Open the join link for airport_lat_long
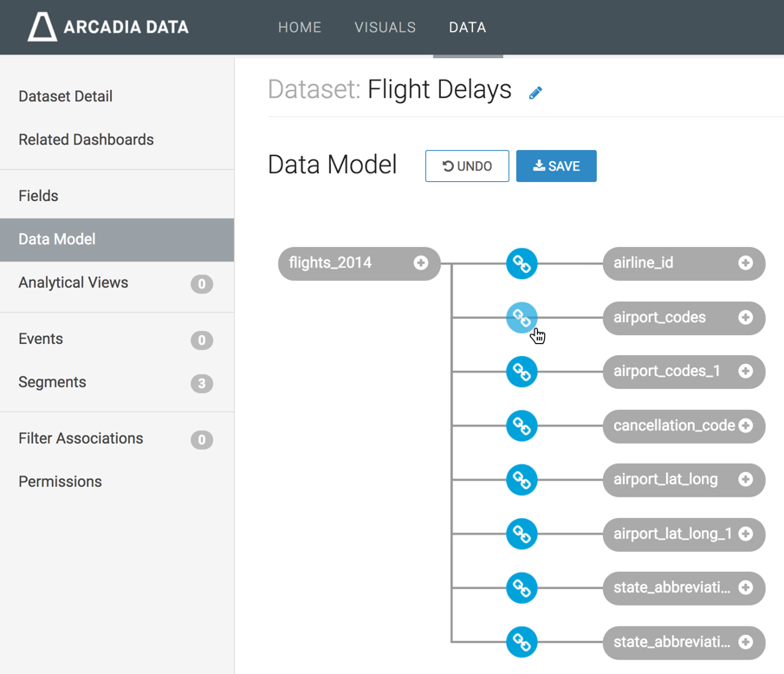The height and width of the screenshot is (674, 784). [x=522, y=480]
